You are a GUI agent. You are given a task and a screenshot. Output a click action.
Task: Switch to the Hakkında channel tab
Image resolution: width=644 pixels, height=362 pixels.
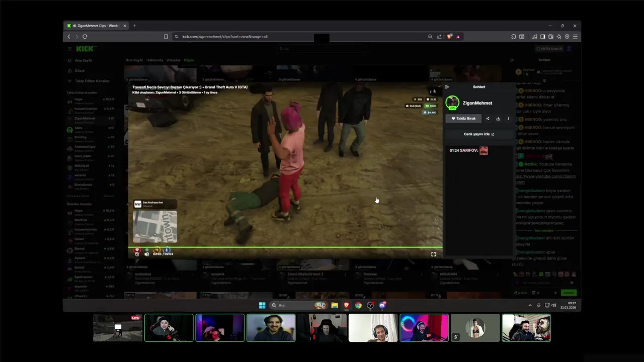pyautogui.click(x=154, y=60)
